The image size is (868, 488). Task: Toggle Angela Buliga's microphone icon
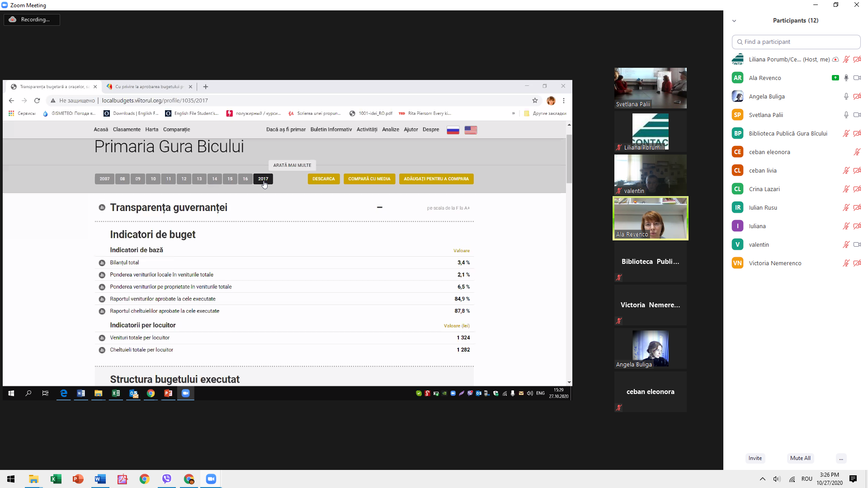click(846, 96)
